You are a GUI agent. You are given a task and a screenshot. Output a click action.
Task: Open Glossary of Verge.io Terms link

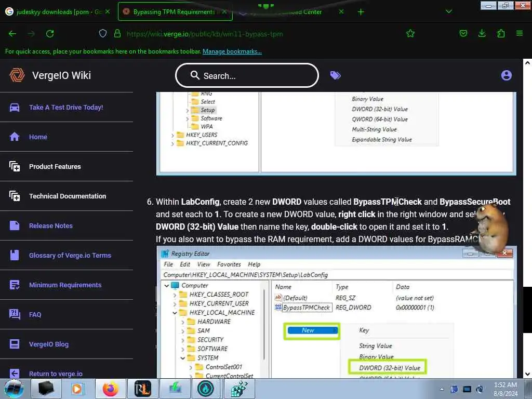point(70,255)
